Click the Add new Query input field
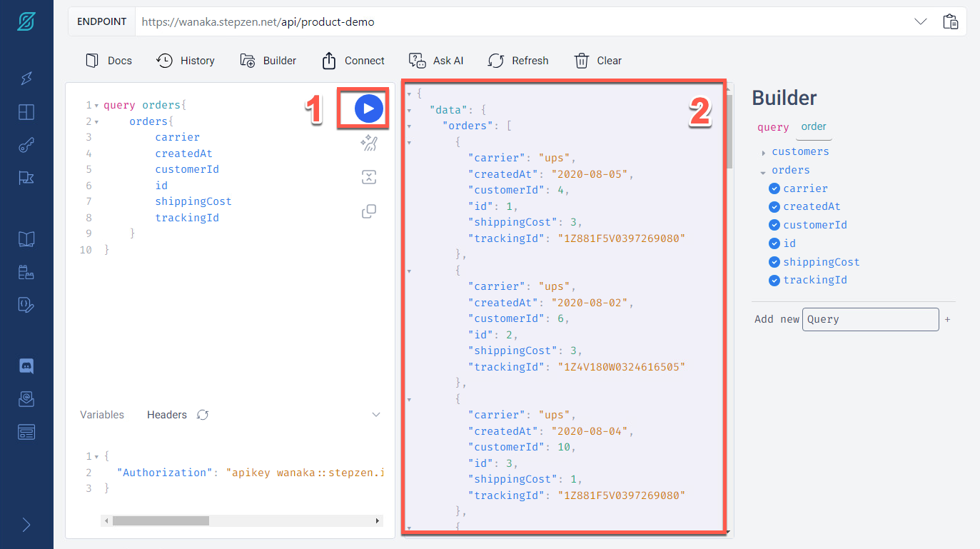 [x=870, y=319]
